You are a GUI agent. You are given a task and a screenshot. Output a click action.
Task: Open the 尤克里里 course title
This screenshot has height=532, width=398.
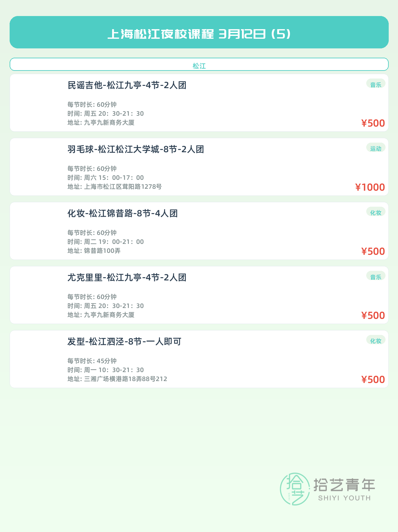click(127, 278)
